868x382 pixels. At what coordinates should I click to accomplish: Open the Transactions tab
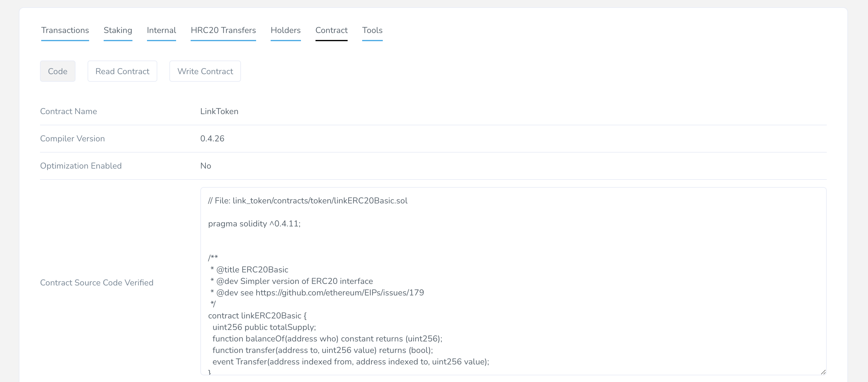(65, 30)
